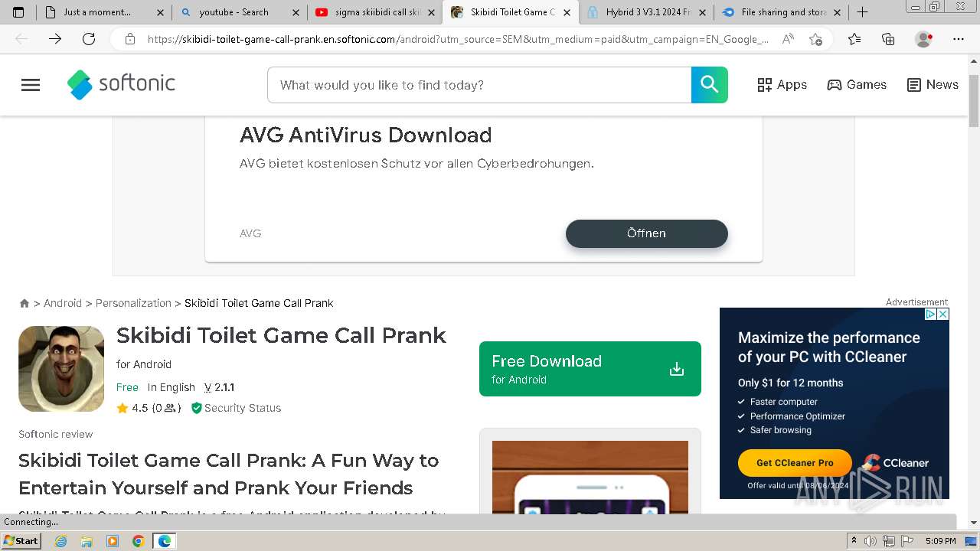Screen dimensions: 980x551
Task: Open the Personalization breadcrumb link
Action: (133, 303)
